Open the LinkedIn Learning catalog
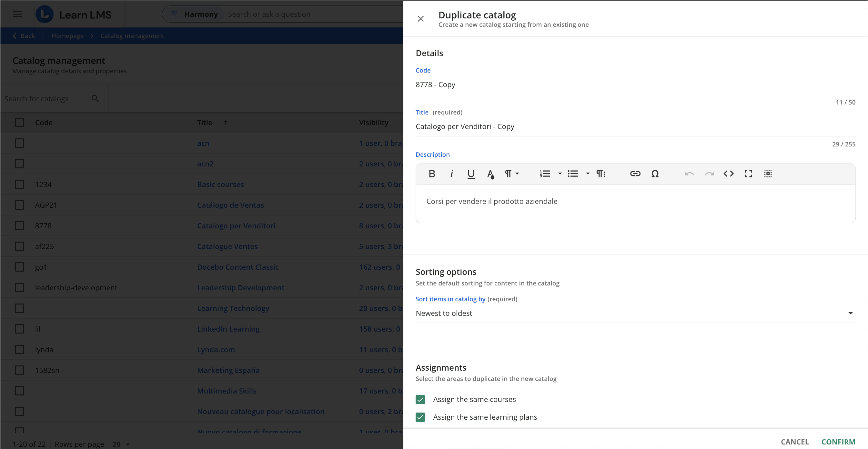Viewport: 868px width, 449px height. click(x=228, y=329)
